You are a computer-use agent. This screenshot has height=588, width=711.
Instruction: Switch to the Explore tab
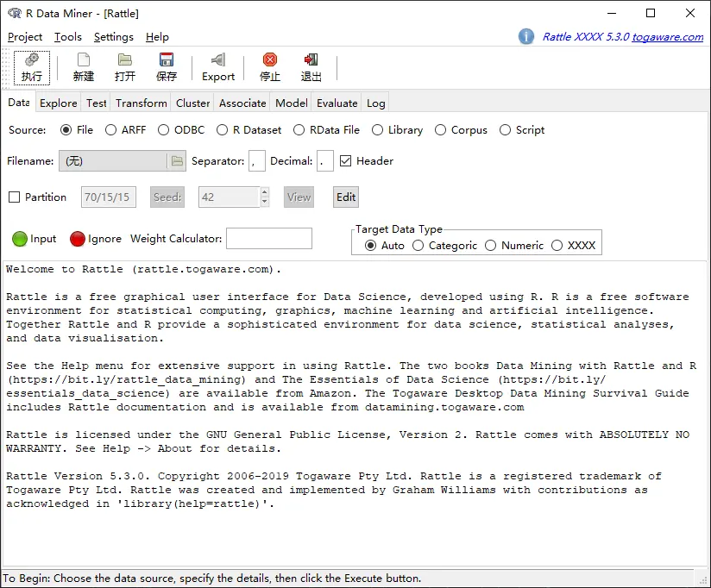[x=59, y=103]
